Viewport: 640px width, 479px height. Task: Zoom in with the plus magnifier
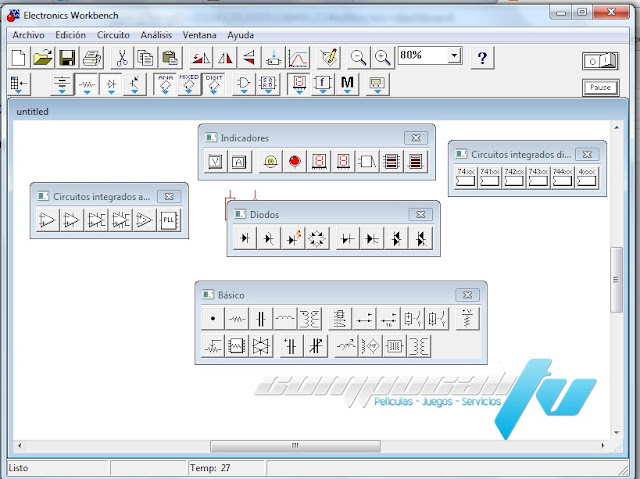pyautogui.click(x=383, y=58)
